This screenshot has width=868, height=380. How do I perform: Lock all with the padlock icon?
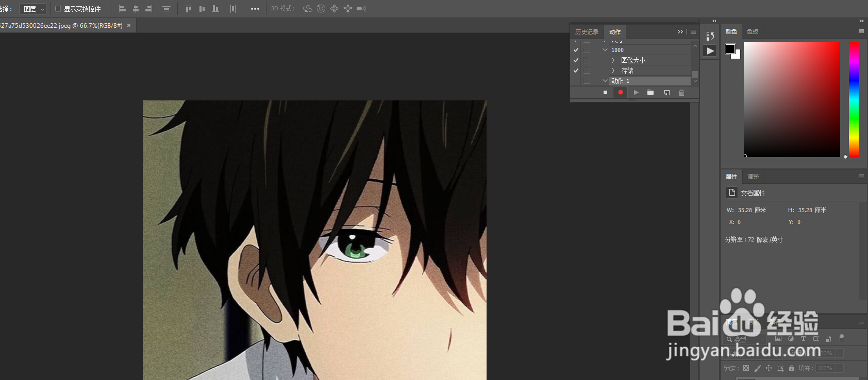tap(792, 368)
